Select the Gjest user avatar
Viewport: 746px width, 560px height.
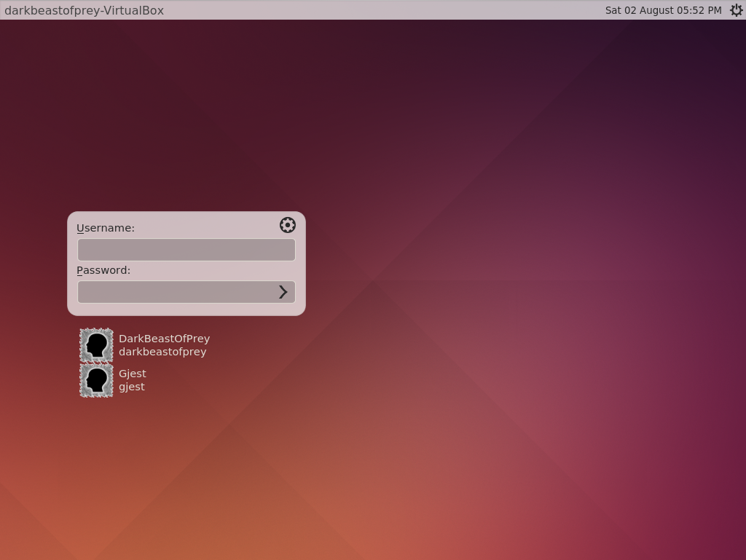(96, 380)
